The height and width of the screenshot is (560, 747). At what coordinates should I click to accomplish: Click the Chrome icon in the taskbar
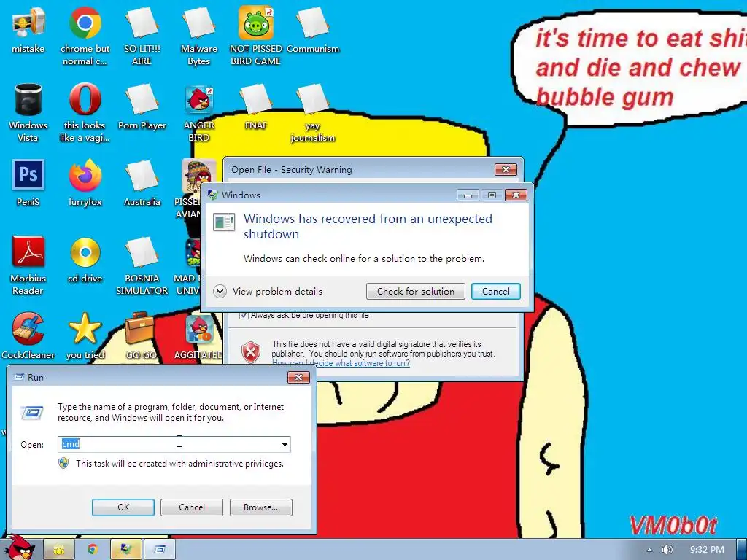pyautogui.click(x=93, y=550)
